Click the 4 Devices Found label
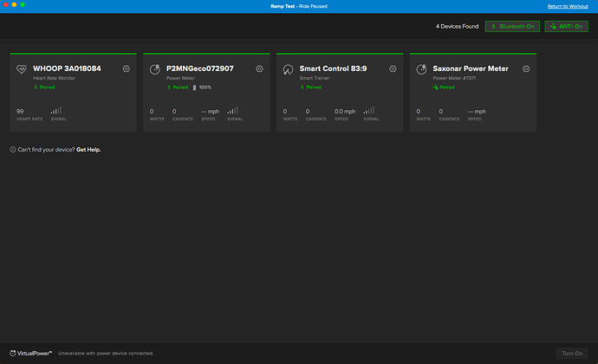The image size is (598, 364). [x=457, y=26]
